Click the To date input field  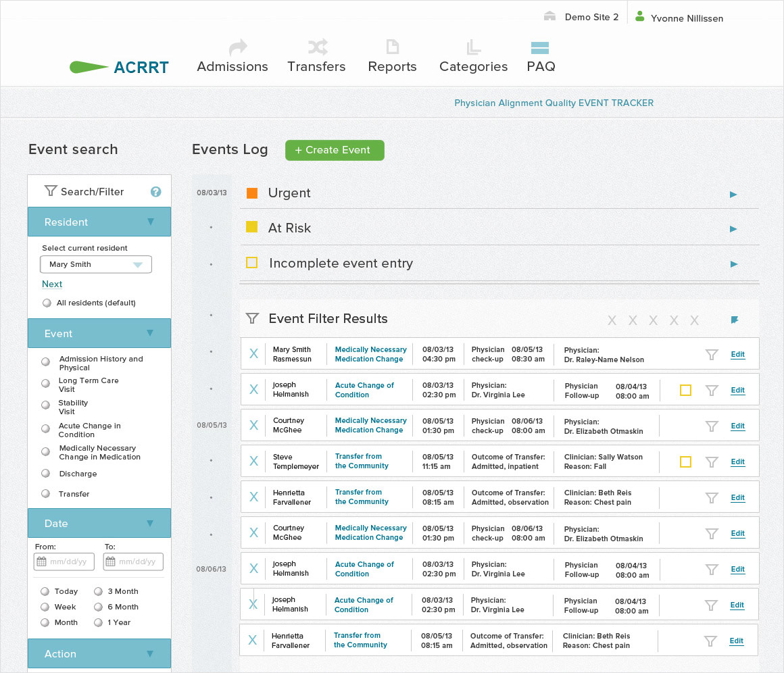139,562
